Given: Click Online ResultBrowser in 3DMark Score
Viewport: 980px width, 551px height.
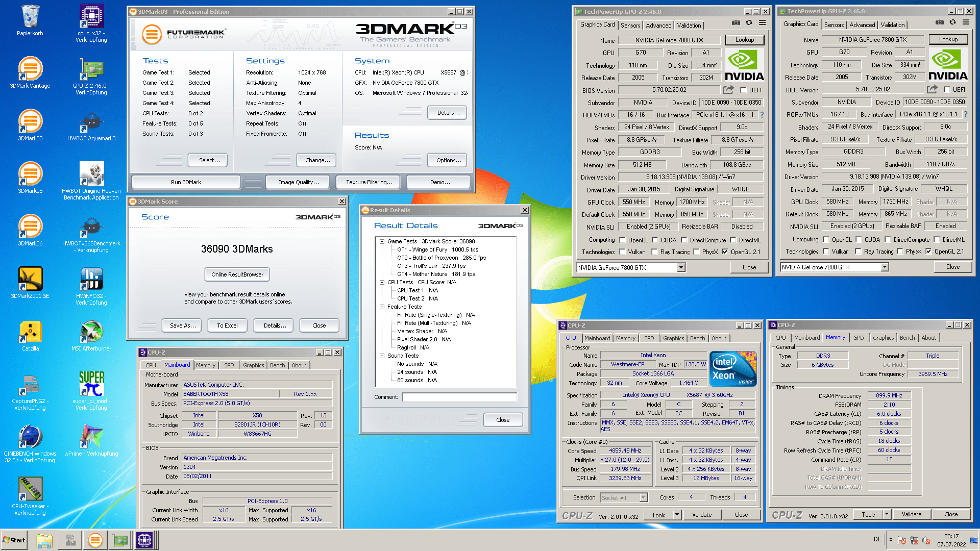Looking at the screenshot, I should [x=237, y=274].
